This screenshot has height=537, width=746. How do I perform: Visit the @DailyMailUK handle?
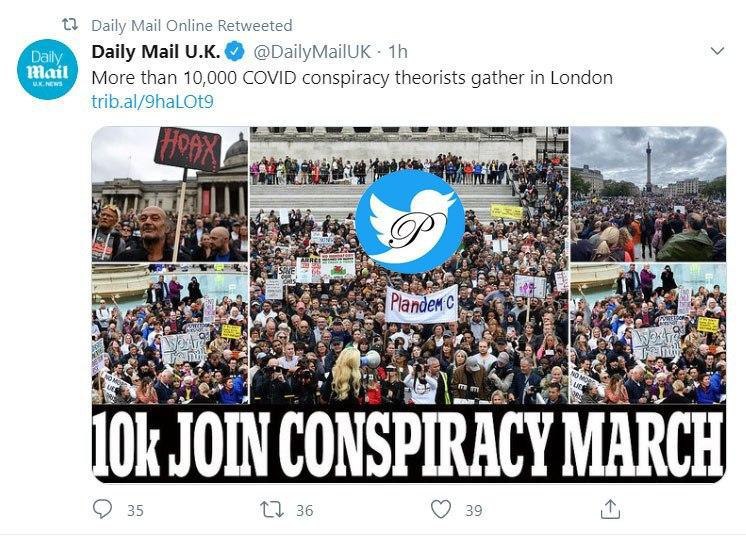tap(312, 51)
